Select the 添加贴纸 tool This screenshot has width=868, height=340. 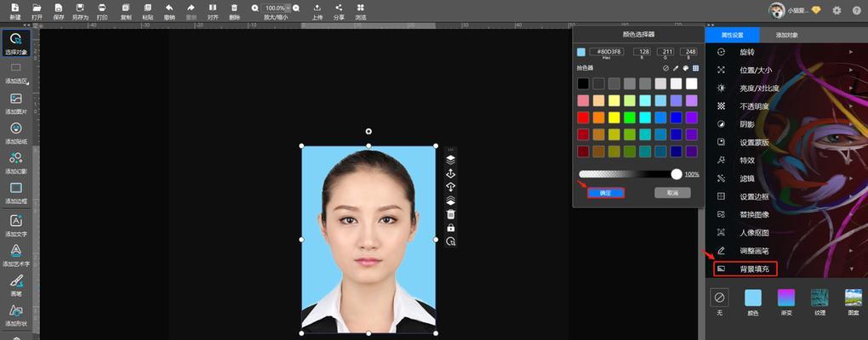[16, 133]
